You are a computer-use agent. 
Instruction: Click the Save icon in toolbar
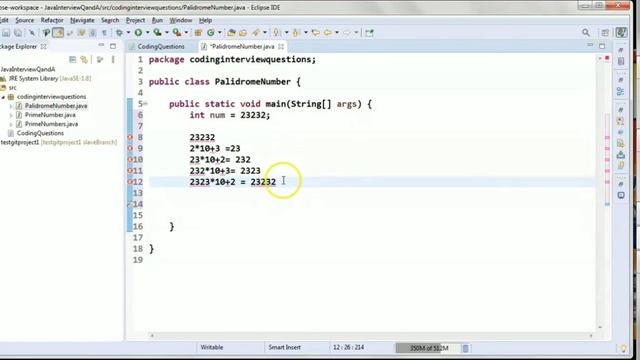(6, 33)
